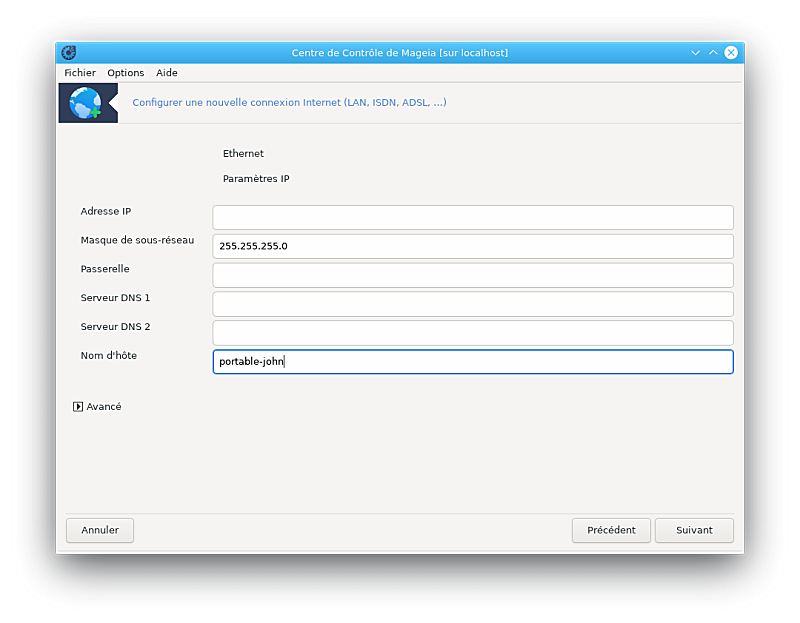Screen dimensions: 800x623
Task: Continue with the Suivant button
Action: coord(694,530)
